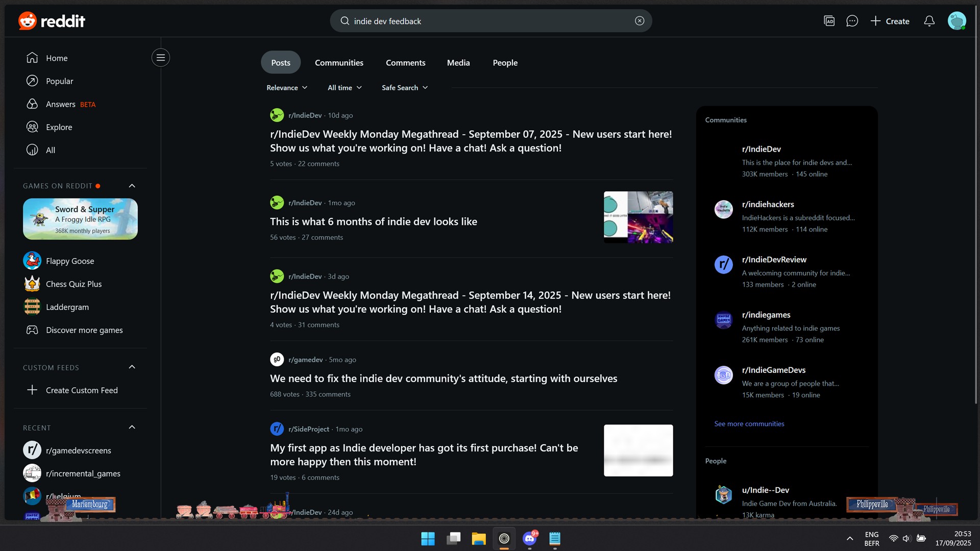Open the chat bubble icon
This screenshot has width=980, height=551.
click(x=852, y=21)
